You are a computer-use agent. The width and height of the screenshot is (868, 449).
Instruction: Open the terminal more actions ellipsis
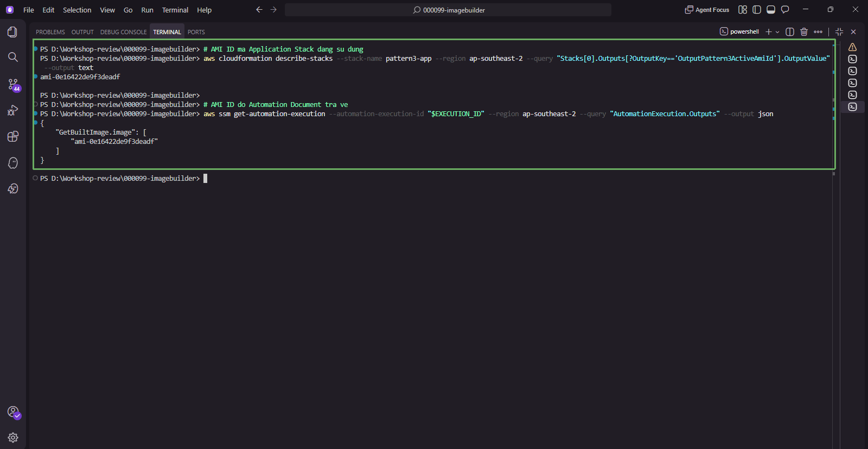pos(818,31)
